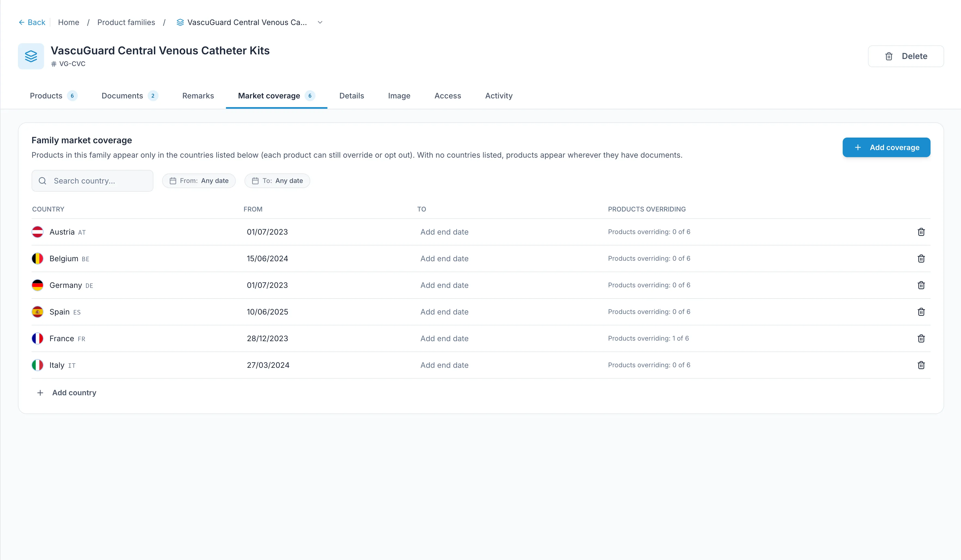The image size is (961, 560).
Task: Edit France from date 28/12/2023
Action: coord(267,338)
